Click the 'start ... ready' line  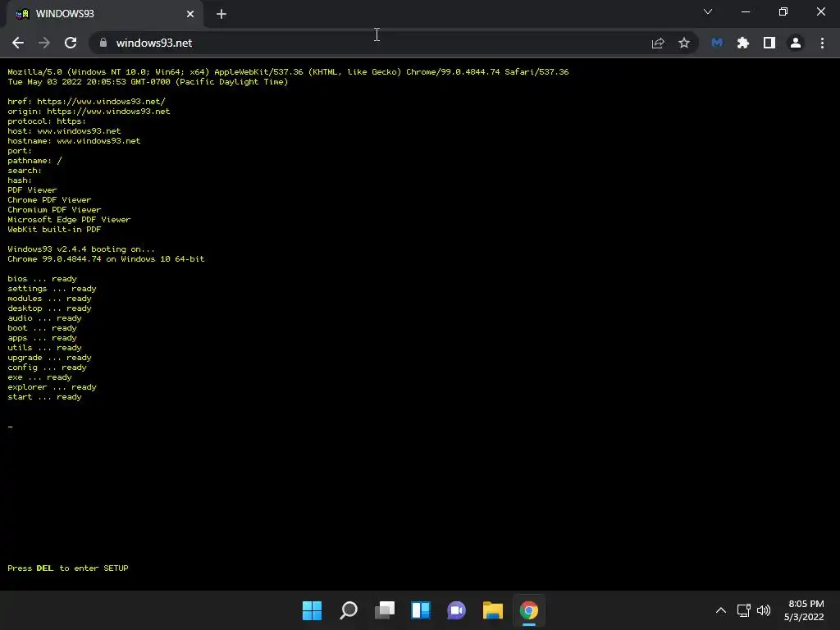(x=44, y=397)
